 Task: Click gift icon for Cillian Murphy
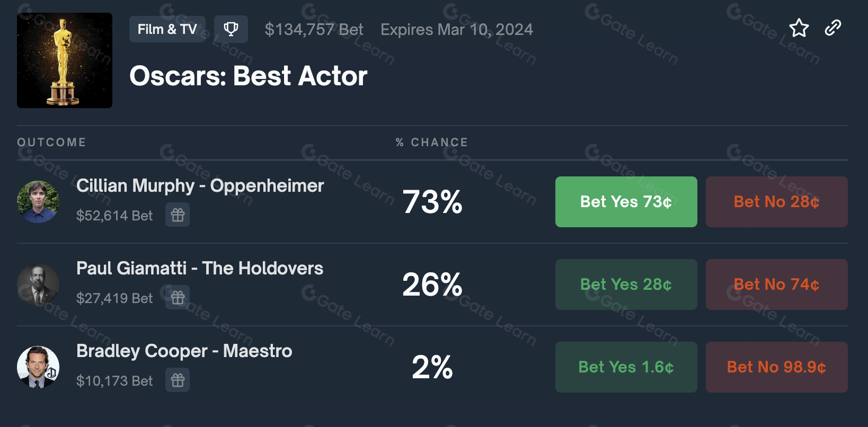pyautogui.click(x=178, y=215)
